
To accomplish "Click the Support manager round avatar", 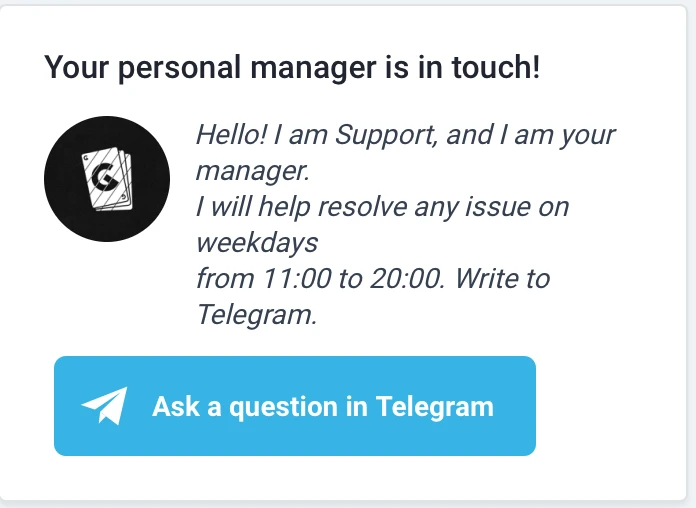I will pyautogui.click(x=107, y=179).
